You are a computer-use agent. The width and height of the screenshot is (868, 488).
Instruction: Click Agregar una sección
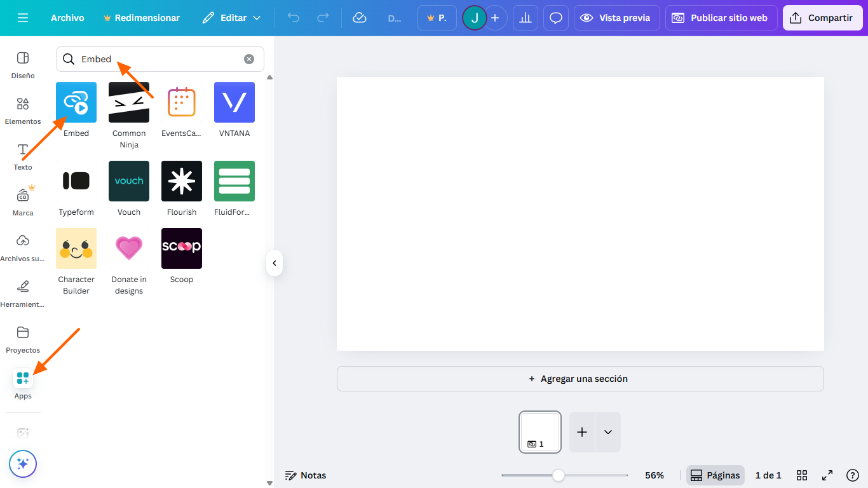[x=580, y=379]
